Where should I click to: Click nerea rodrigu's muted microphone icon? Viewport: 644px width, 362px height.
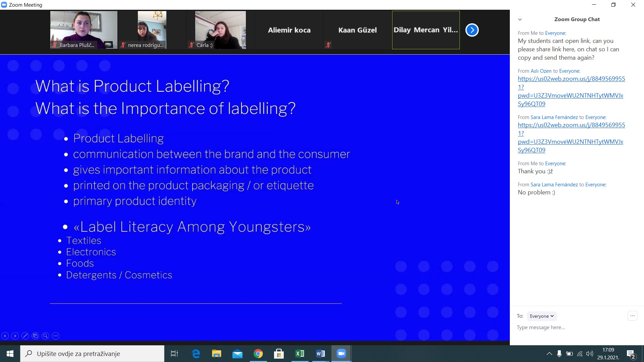pos(123,45)
